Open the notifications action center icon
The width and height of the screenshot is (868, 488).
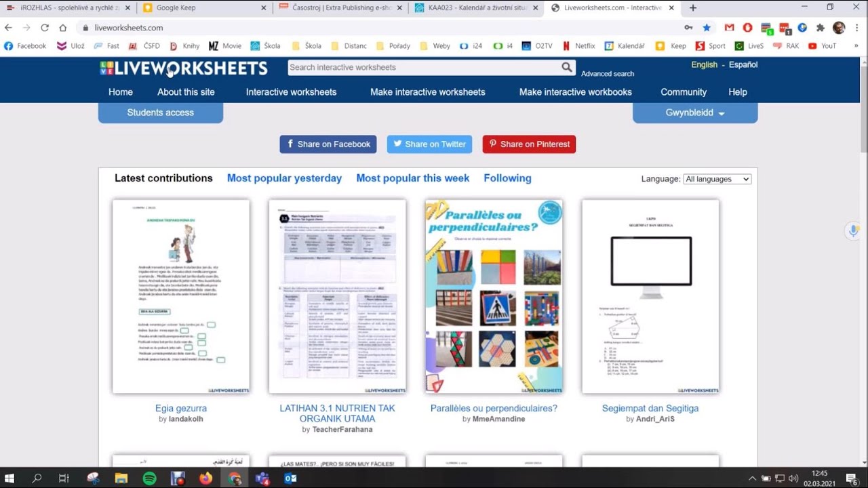tap(852, 478)
